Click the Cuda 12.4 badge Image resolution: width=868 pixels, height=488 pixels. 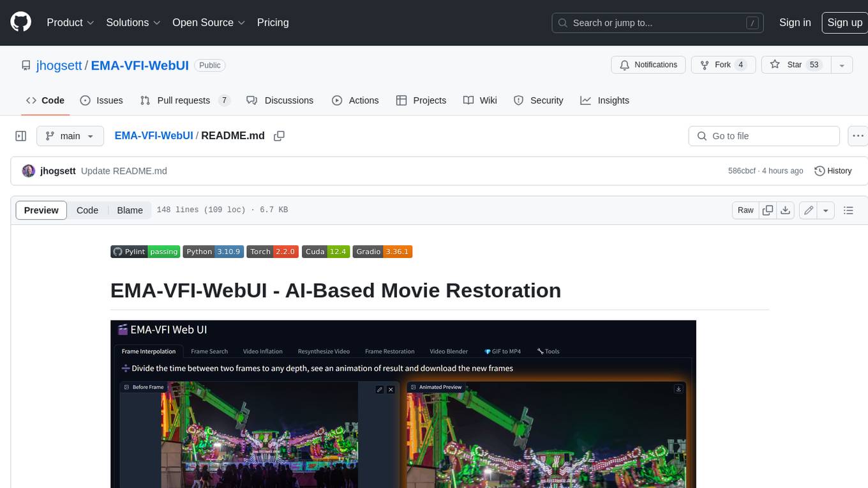point(325,252)
